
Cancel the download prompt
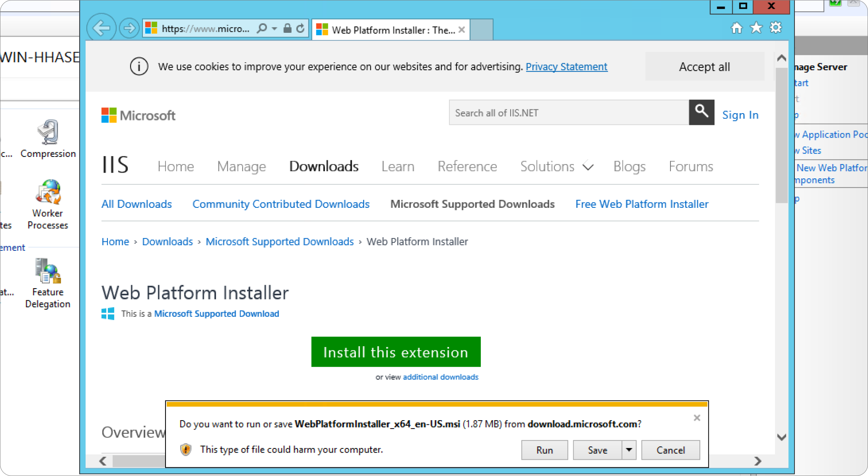[x=670, y=450]
